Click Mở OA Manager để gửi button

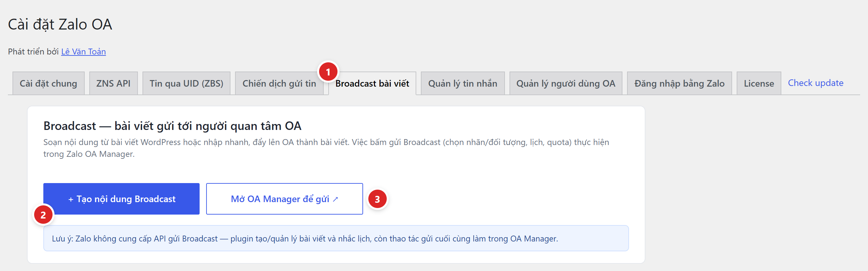pos(284,198)
